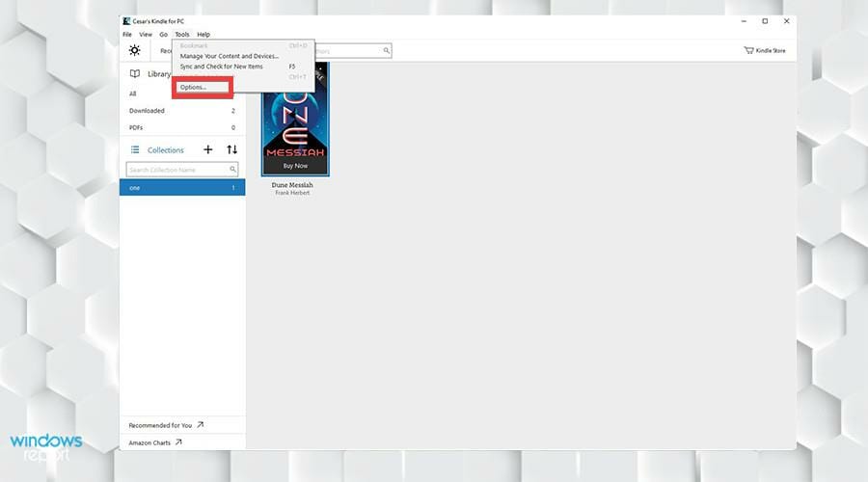
Task: Click the Collections list icon
Action: (134, 150)
